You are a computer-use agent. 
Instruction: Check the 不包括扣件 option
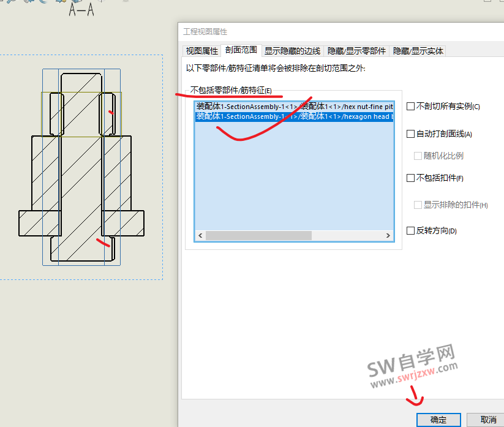411,178
